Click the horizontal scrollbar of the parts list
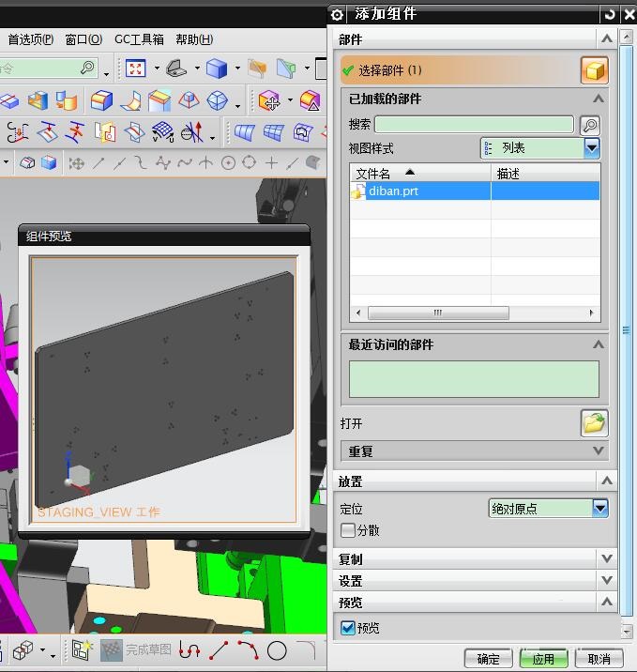 tap(438, 313)
